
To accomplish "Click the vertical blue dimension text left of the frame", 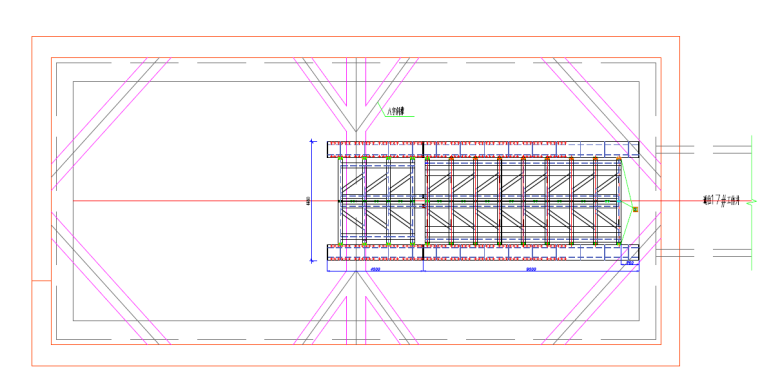I will (308, 201).
